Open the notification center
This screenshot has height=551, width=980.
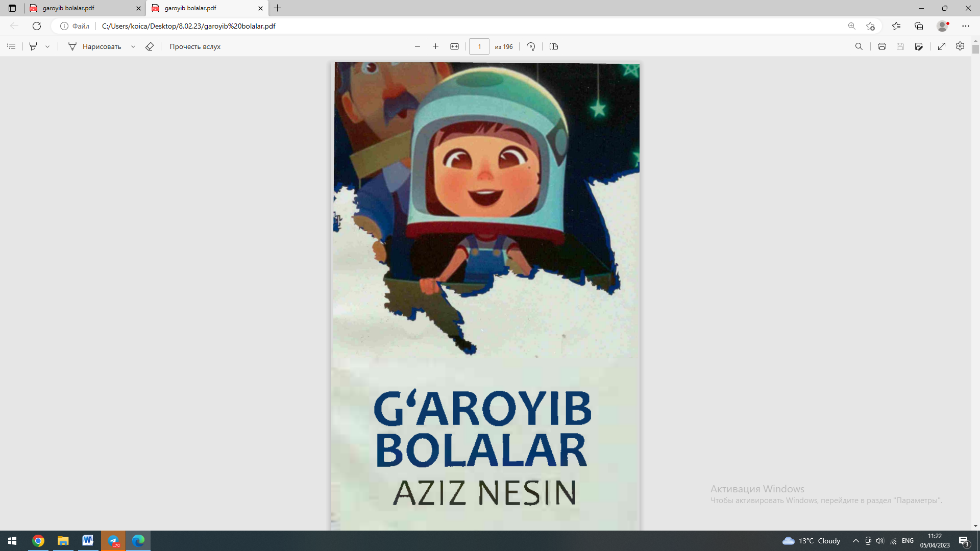click(964, 541)
